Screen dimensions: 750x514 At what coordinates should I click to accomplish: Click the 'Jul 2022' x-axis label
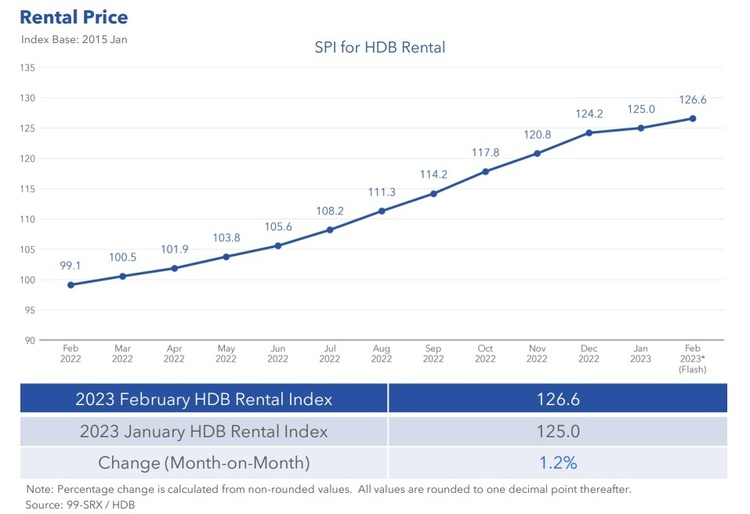(x=330, y=353)
